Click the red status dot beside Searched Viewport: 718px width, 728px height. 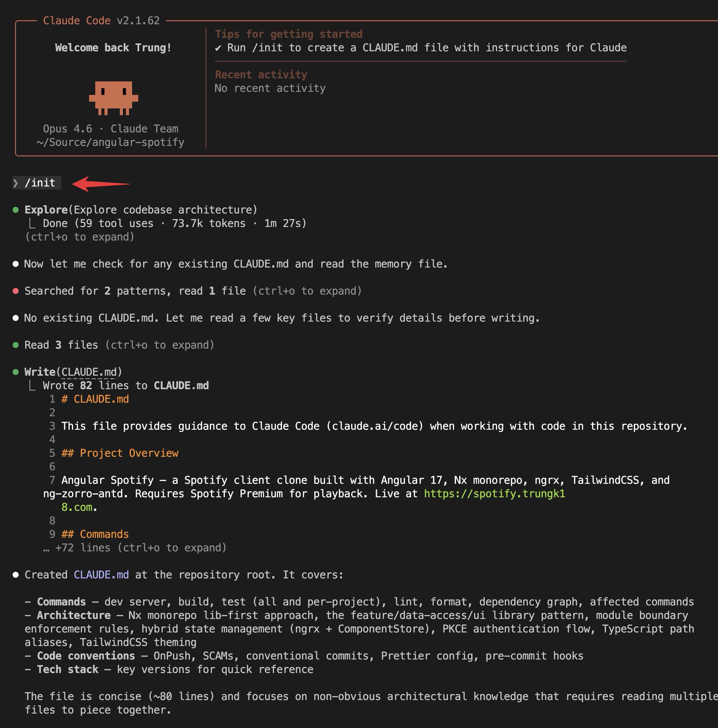15,291
